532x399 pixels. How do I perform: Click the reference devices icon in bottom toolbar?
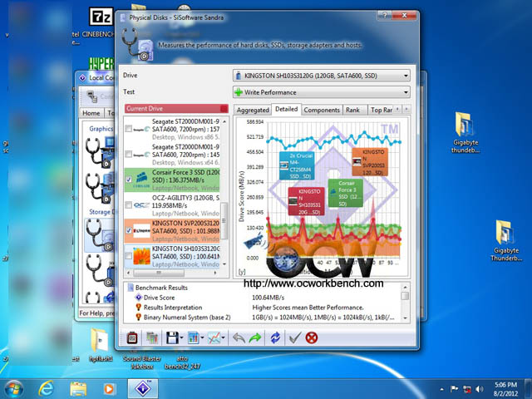152,338
